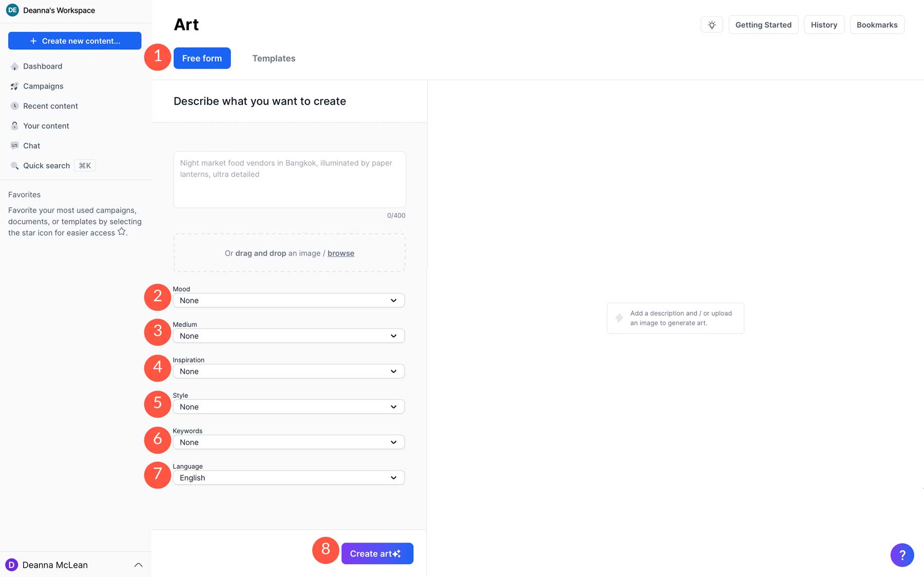
Task: Open the help question mark button
Action: (x=902, y=554)
